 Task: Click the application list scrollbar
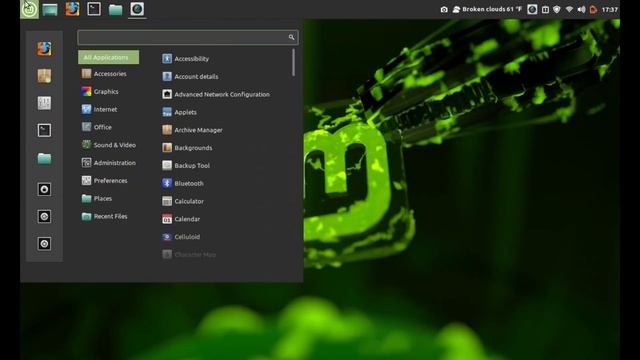tap(293, 62)
